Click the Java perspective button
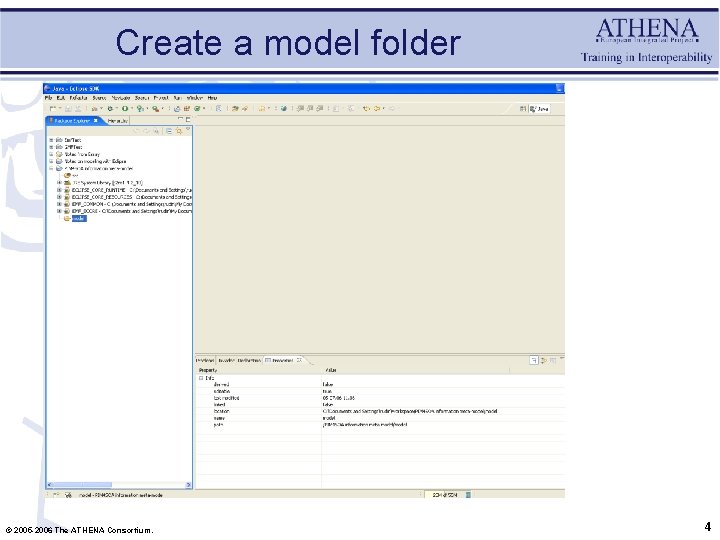 [x=539, y=109]
